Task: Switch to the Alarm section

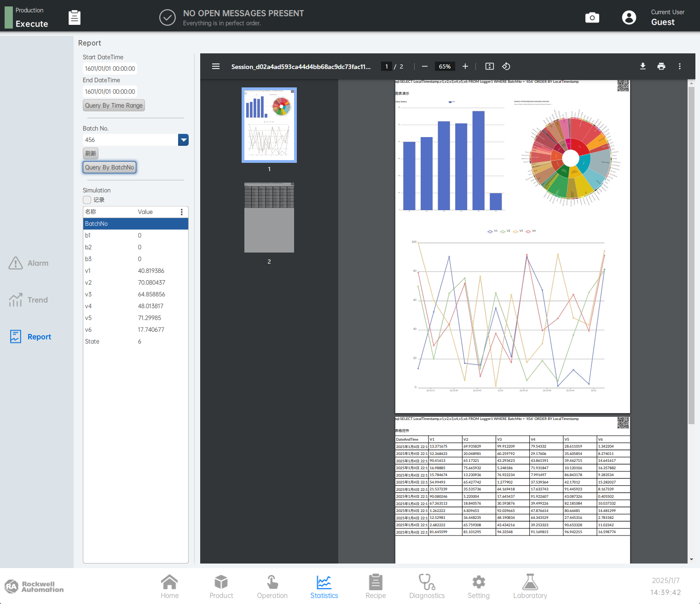Action: [29, 263]
